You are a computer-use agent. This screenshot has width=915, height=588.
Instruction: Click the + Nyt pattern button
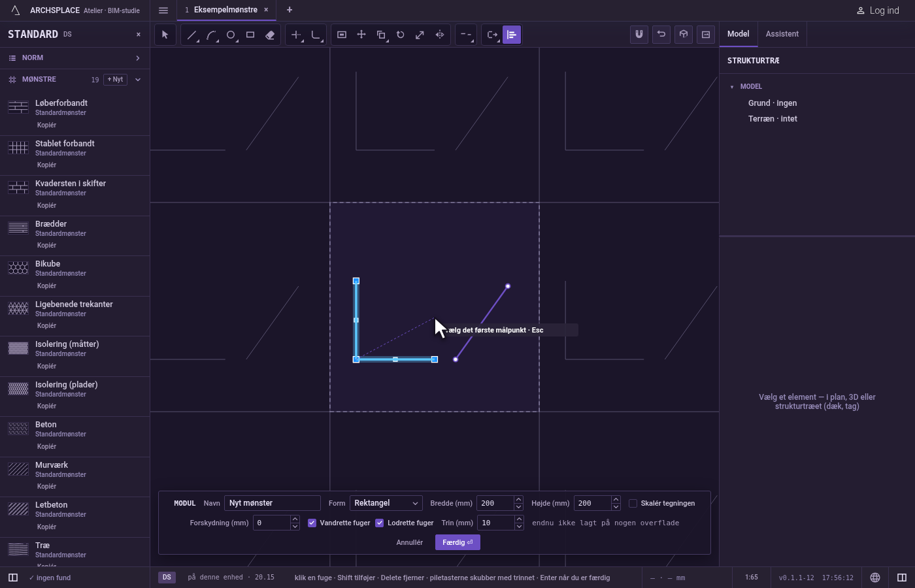115,80
